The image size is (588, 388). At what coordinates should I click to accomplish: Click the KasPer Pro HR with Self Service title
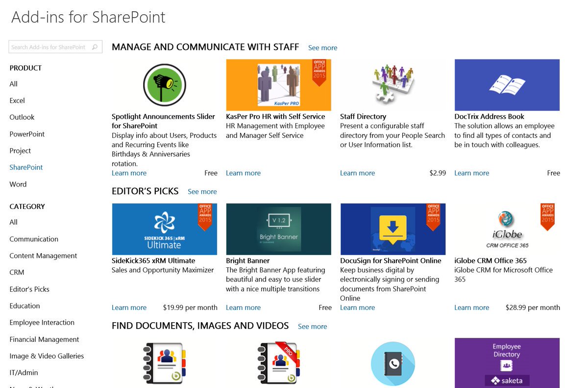pyautogui.click(x=275, y=116)
